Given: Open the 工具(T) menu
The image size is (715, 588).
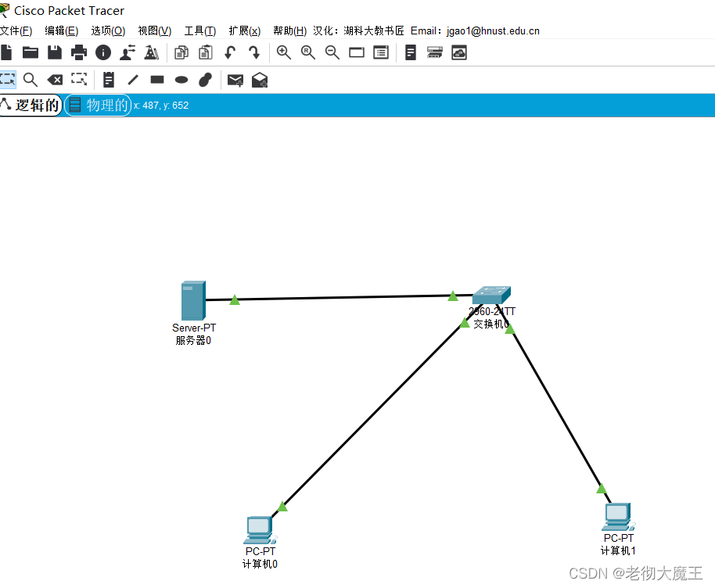Looking at the screenshot, I should tap(199, 30).
